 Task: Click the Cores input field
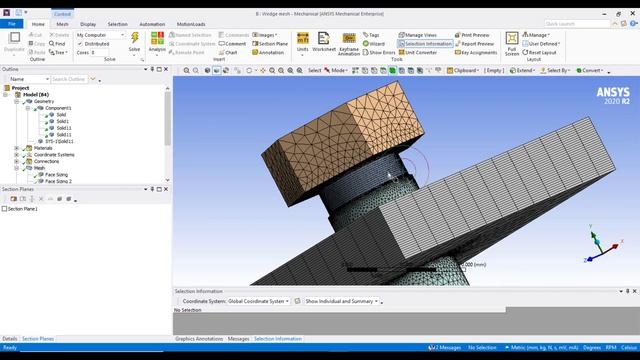pos(99,53)
